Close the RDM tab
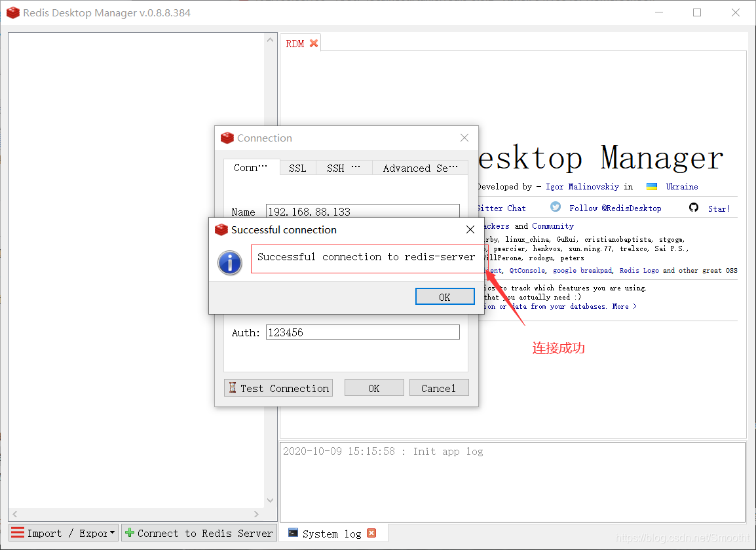 tap(314, 43)
